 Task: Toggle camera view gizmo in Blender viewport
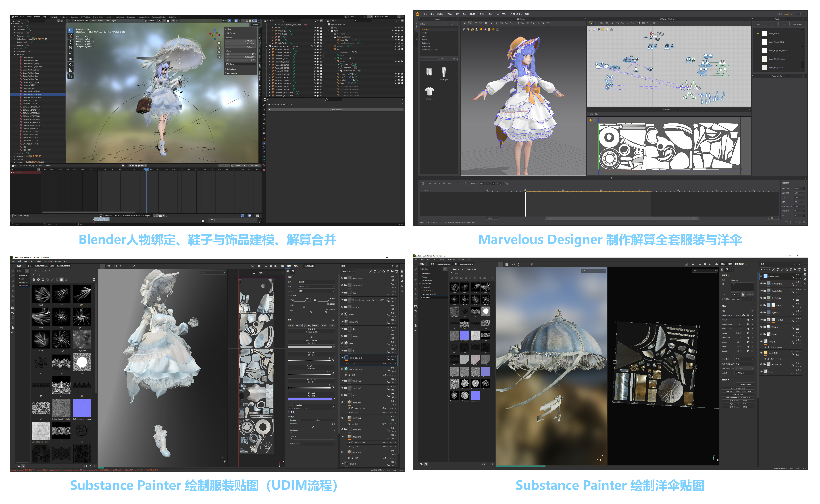pyautogui.click(x=219, y=52)
